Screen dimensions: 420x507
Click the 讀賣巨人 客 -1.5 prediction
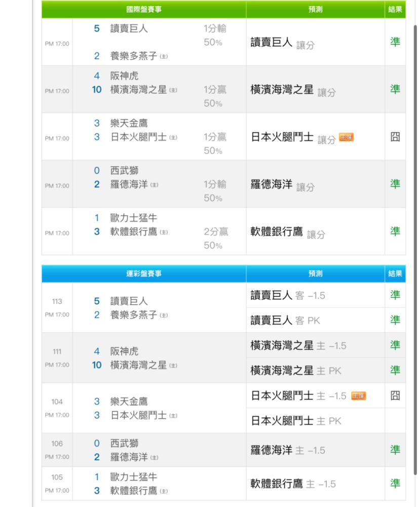pyautogui.click(x=288, y=295)
